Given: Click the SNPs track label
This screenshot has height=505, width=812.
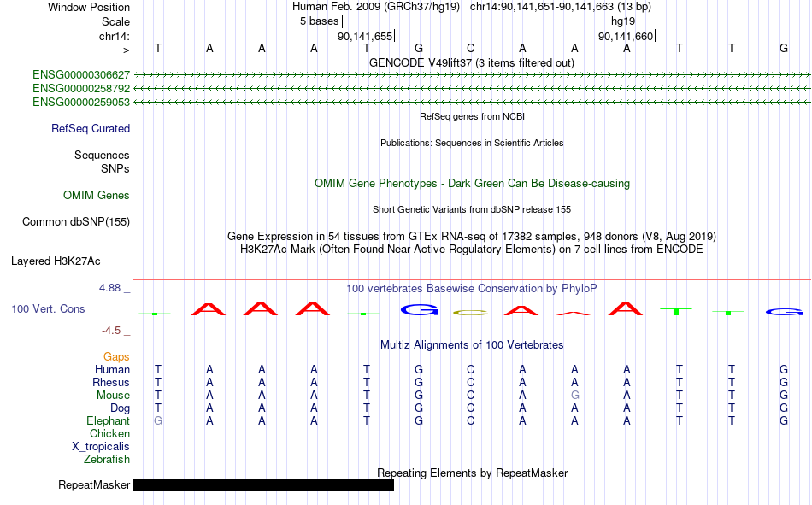Looking at the screenshot, I should 115,168.
